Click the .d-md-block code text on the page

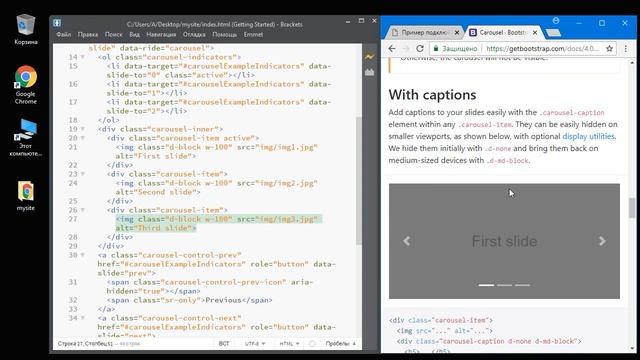tap(507, 161)
